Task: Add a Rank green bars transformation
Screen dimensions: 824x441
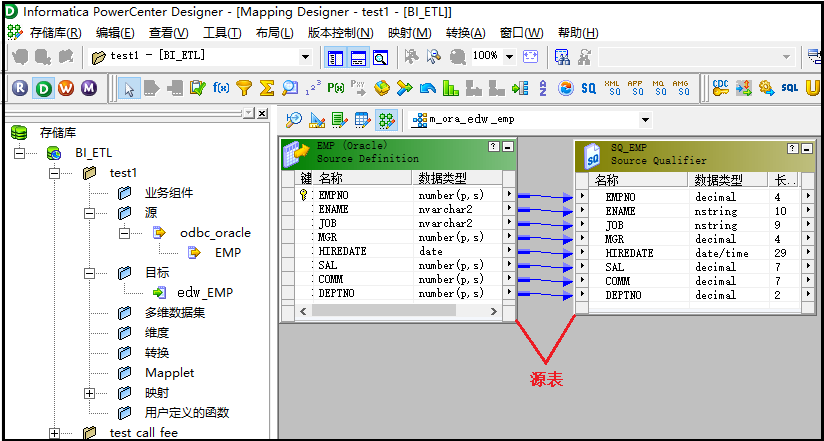Action: (x=451, y=88)
